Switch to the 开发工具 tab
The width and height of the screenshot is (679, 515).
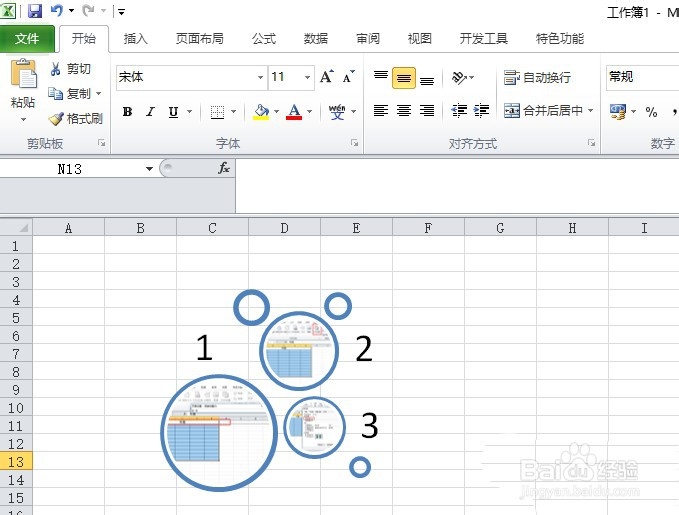click(484, 39)
